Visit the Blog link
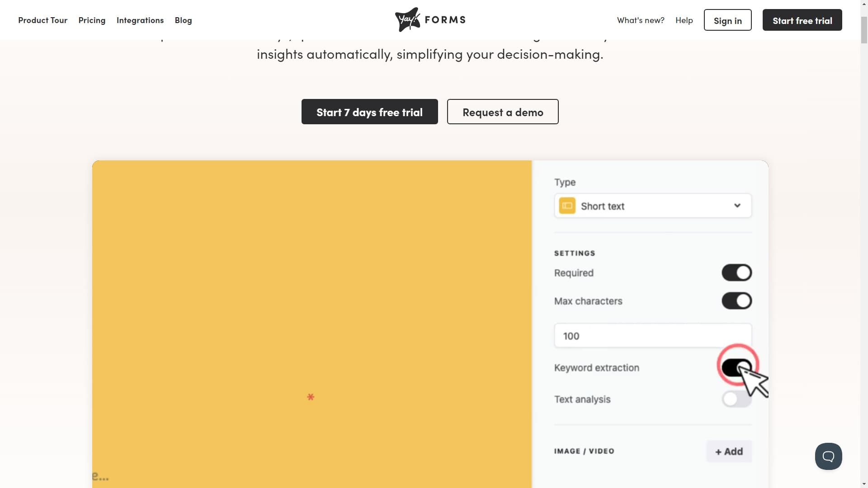This screenshot has width=868, height=488. (x=183, y=20)
